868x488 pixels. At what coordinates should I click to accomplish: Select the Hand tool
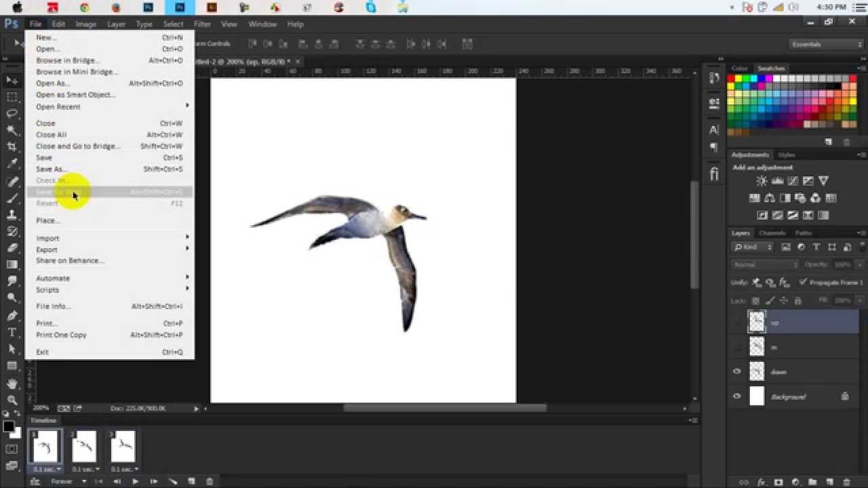[x=12, y=383]
